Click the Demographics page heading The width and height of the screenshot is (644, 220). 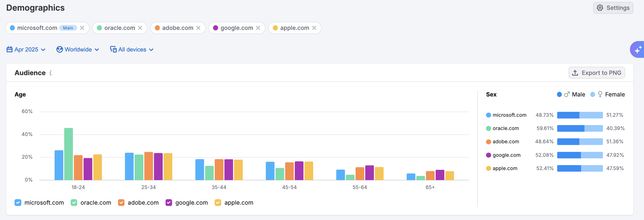(35, 8)
